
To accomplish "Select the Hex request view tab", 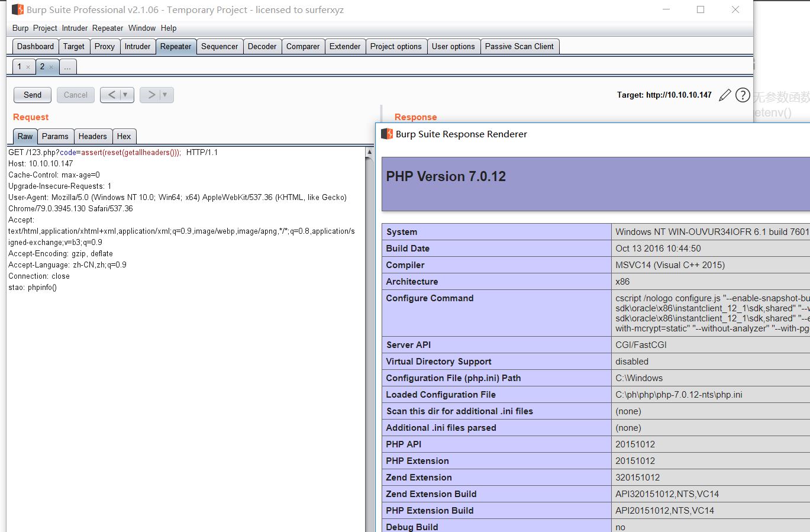I will [x=124, y=136].
